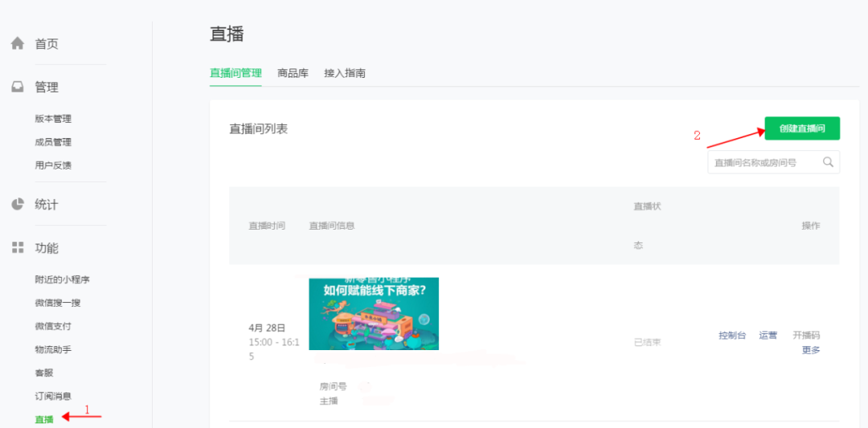Click the inbox icon beside 管理

coord(17,87)
